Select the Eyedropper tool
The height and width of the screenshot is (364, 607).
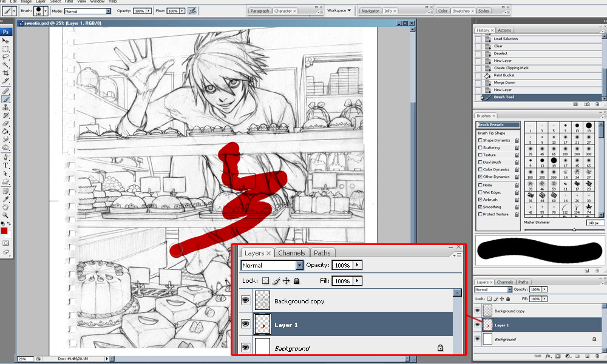[x=5, y=199]
